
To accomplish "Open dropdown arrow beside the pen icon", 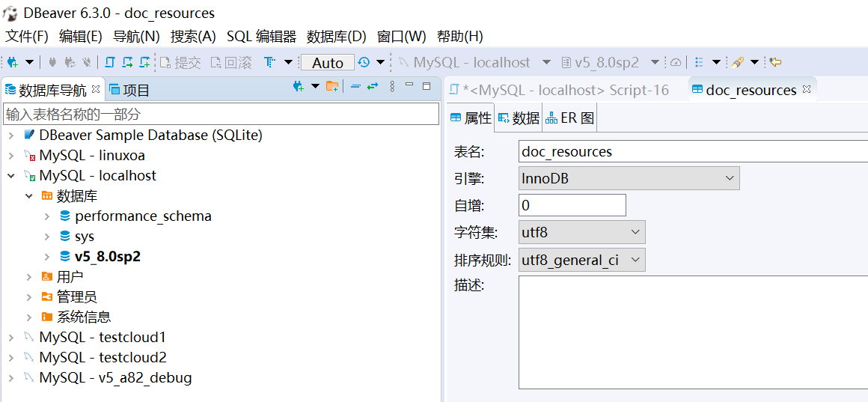I will pos(754,63).
